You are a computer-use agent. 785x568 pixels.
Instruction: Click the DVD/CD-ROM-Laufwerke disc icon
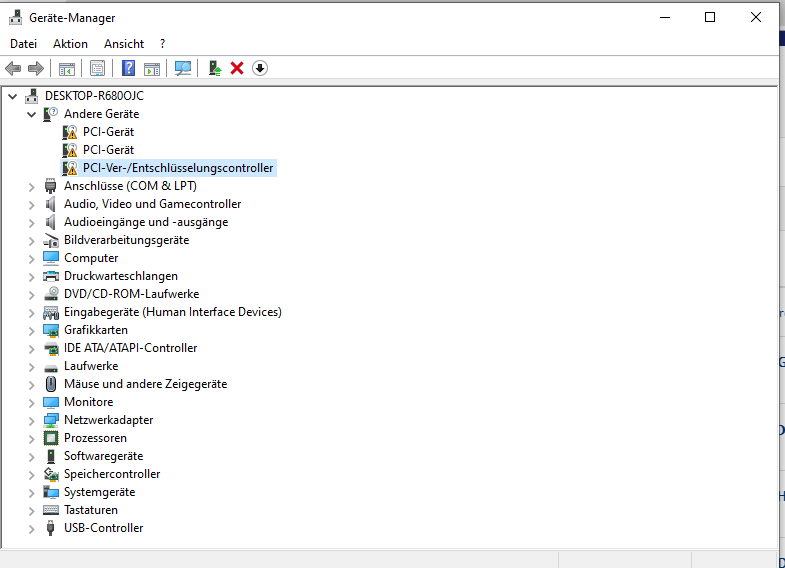click(51, 294)
